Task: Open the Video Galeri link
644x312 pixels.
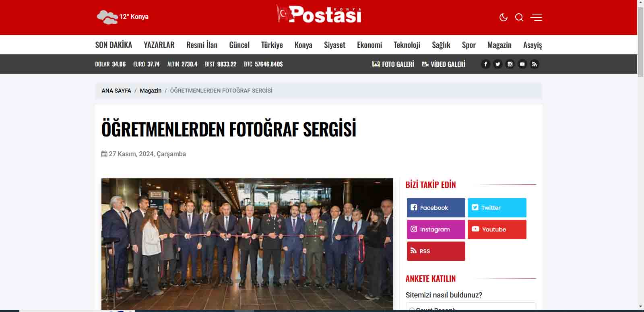Action: 443,64
